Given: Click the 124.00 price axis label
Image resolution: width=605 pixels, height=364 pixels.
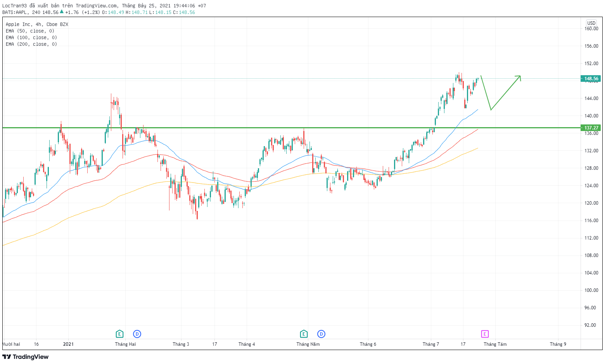Looking at the screenshot, I should tap(591, 186).
